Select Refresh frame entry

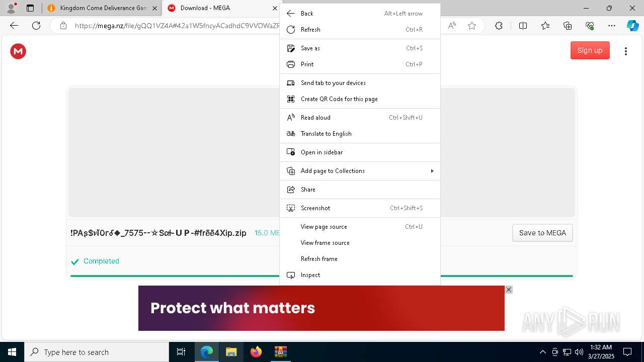point(360,259)
